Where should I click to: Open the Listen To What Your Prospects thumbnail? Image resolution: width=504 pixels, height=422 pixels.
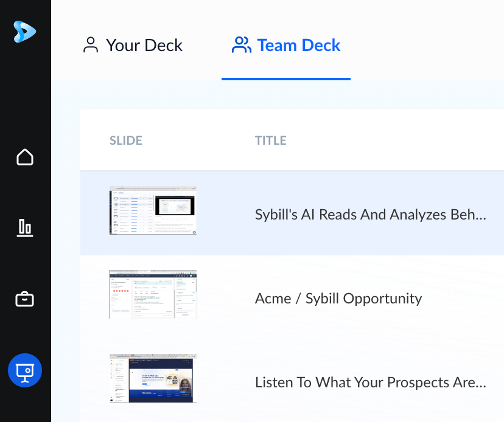click(153, 378)
